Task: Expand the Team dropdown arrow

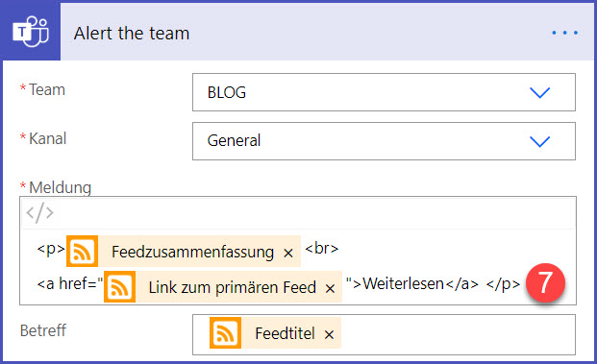Action: coord(540,92)
